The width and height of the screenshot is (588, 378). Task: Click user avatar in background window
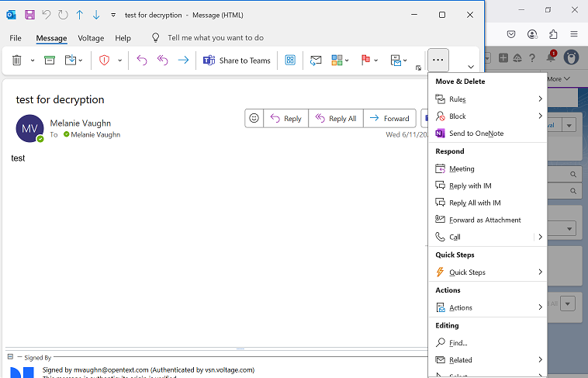tap(571, 57)
